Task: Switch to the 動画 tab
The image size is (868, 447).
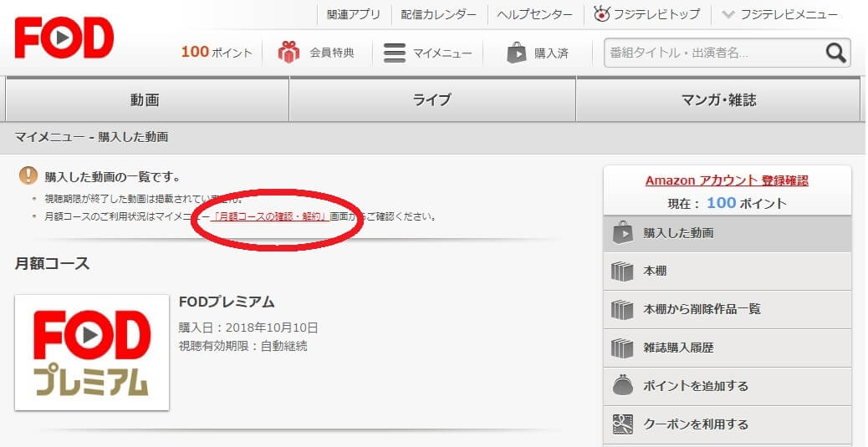Action: (147, 99)
